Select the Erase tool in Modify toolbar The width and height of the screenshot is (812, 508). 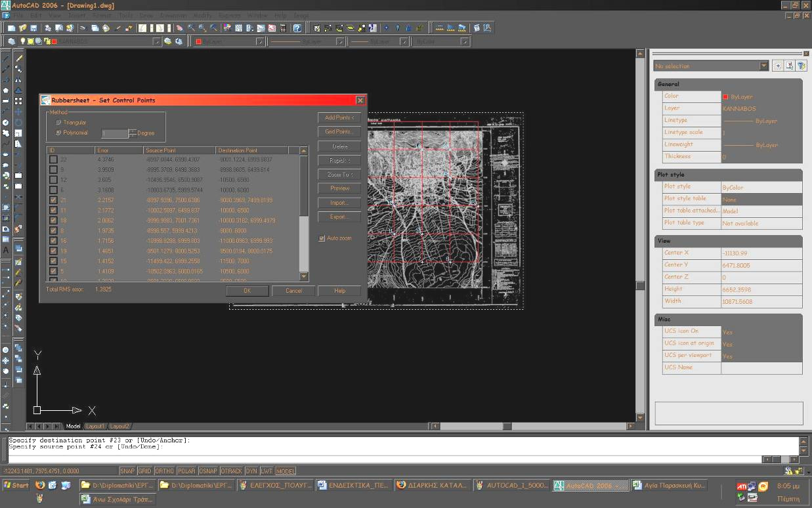tap(18, 58)
